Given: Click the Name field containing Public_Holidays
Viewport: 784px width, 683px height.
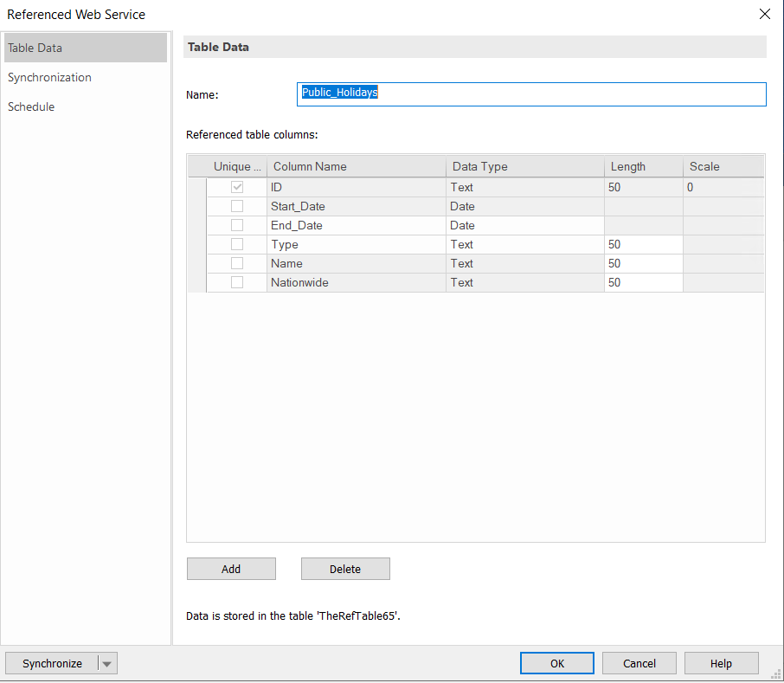Looking at the screenshot, I should pos(531,93).
